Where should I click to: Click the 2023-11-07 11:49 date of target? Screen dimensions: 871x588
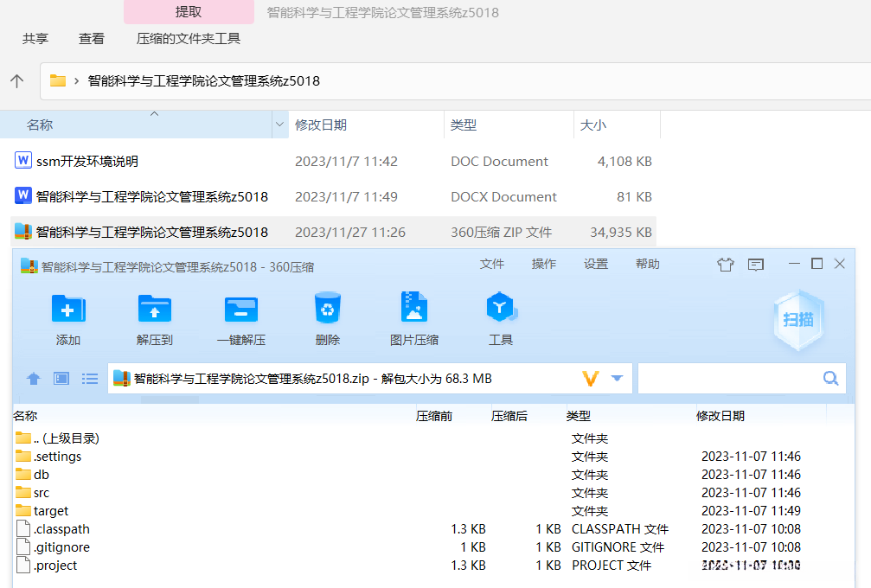pyautogui.click(x=751, y=511)
